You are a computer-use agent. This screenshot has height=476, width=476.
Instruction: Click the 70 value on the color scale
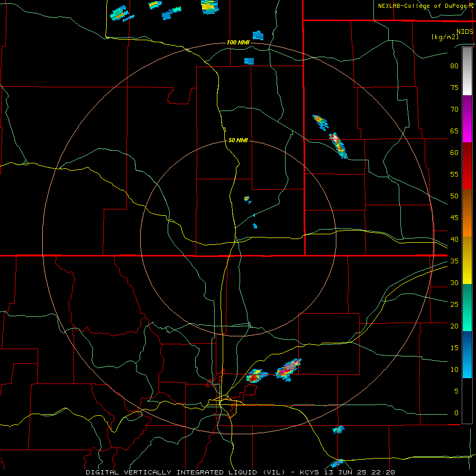(454, 109)
